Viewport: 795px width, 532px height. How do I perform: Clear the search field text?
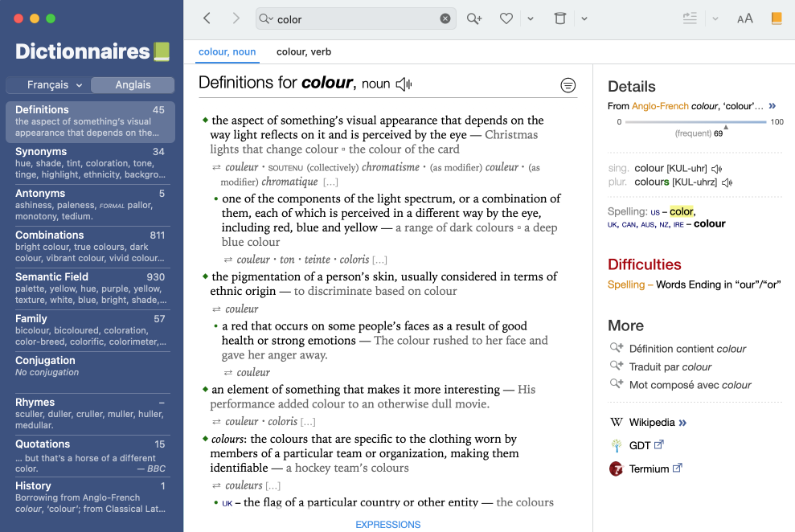click(x=445, y=18)
